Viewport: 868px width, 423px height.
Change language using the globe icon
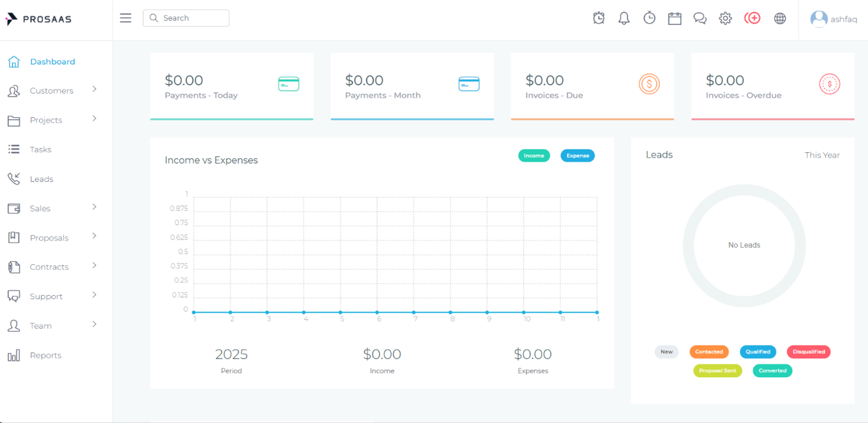(780, 18)
